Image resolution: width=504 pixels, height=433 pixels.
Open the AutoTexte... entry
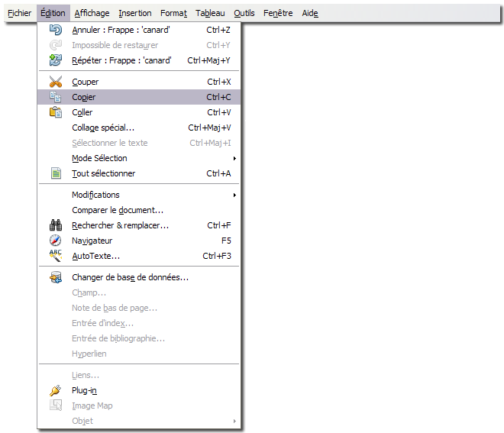pyautogui.click(x=139, y=256)
